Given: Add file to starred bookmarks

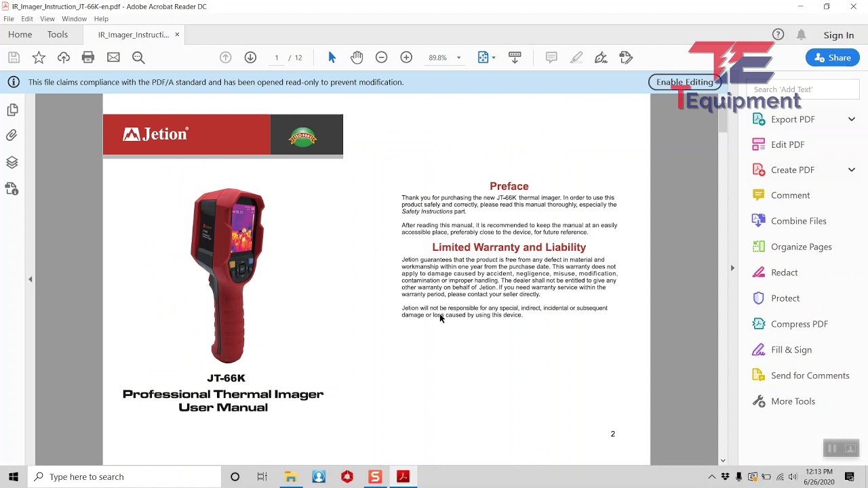Looking at the screenshot, I should coord(39,58).
